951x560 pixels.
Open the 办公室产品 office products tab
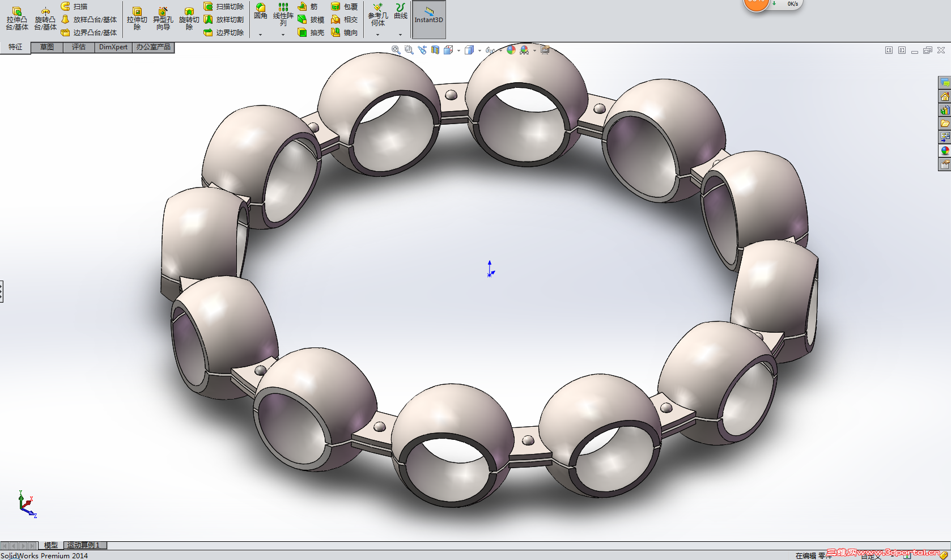tap(153, 47)
